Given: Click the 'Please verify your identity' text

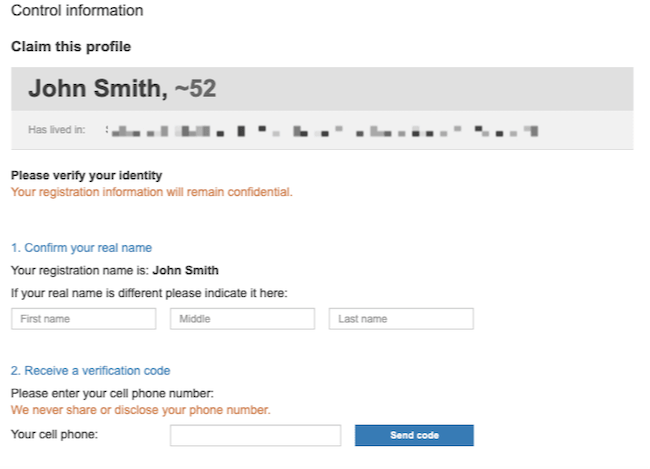Looking at the screenshot, I should [86, 175].
